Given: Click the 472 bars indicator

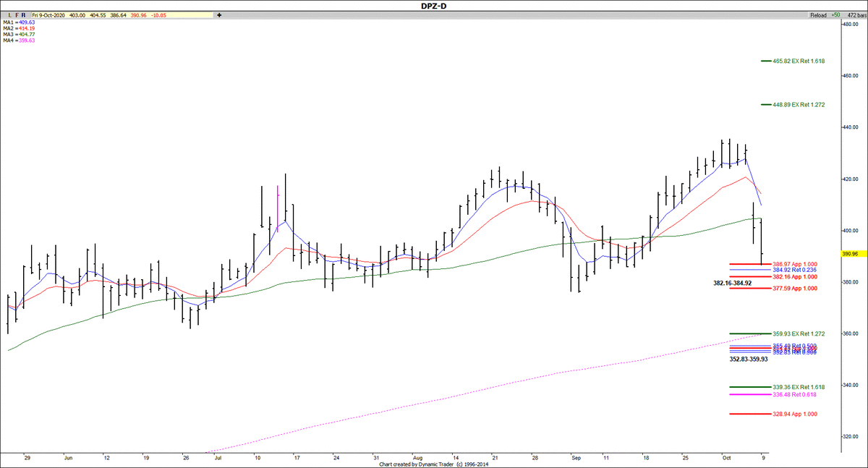Looking at the screenshot, I should coord(855,14).
